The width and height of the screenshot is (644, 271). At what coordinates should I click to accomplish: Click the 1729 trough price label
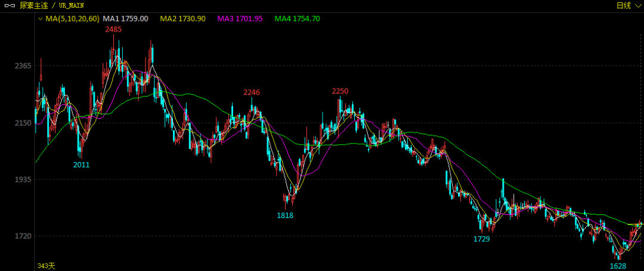[482, 239]
